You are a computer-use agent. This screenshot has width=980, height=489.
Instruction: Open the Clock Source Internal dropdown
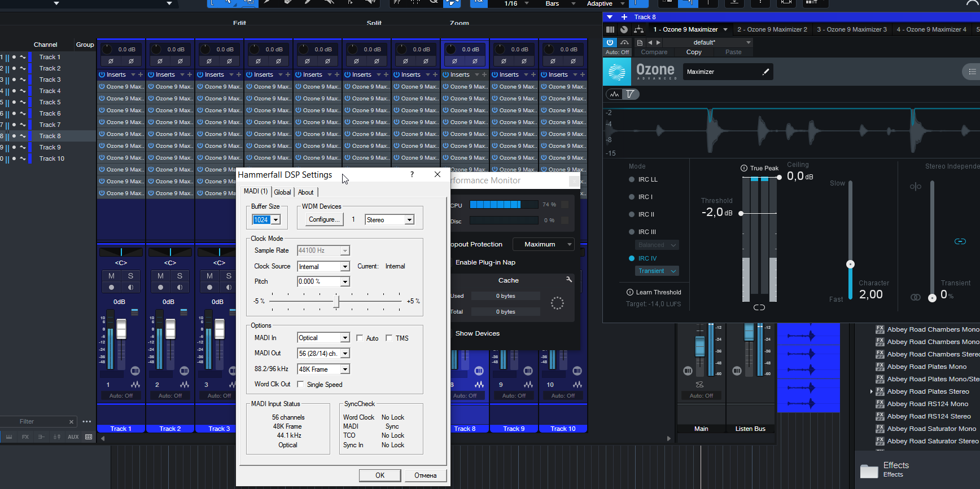pyautogui.click(x=345, y=266)
